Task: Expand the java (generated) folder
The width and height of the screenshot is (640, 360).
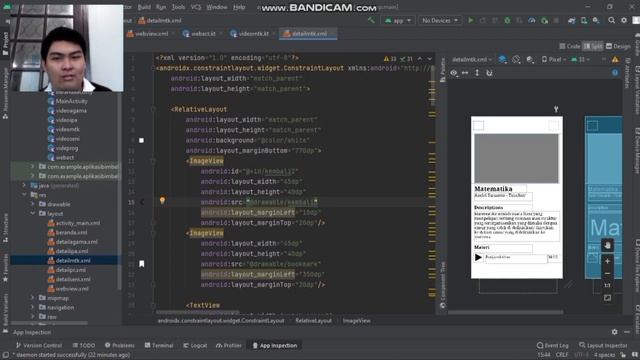Action: point(24,185)
